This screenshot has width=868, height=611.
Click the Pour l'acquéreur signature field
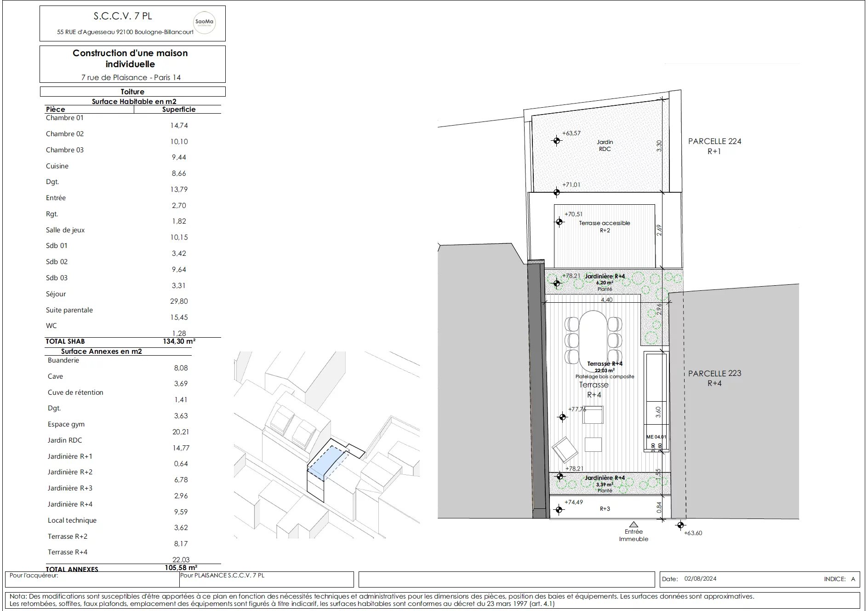(92, 579)
